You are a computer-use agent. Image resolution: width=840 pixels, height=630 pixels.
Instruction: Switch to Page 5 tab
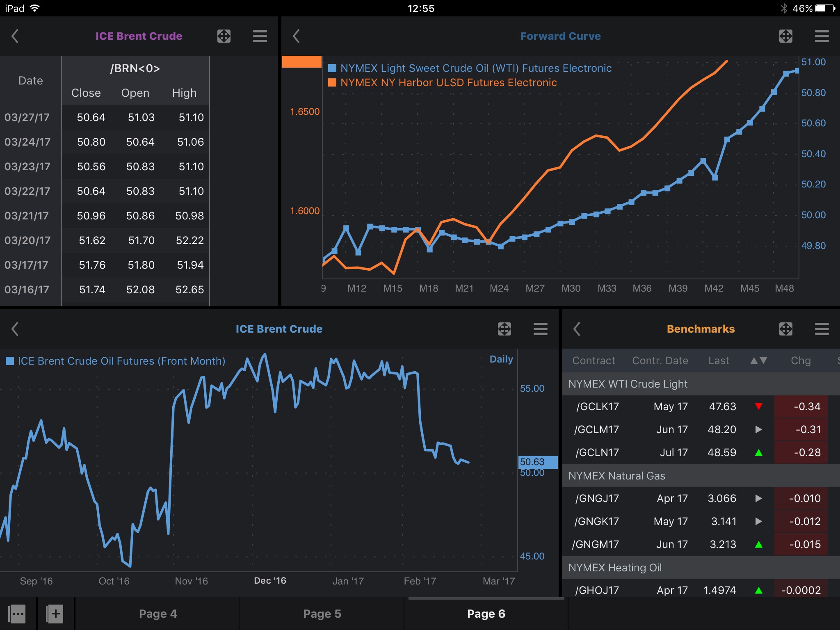[x=322, y=614]
